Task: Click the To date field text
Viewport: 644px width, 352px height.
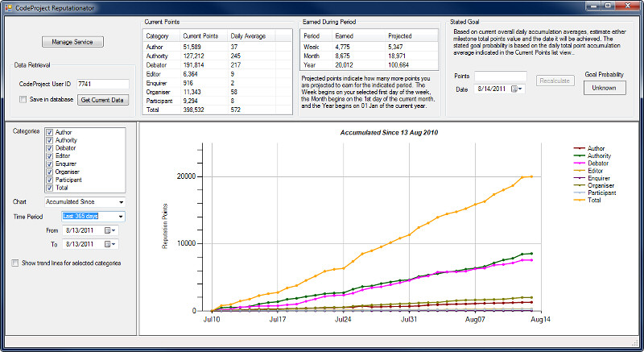Action: (80, 244)
